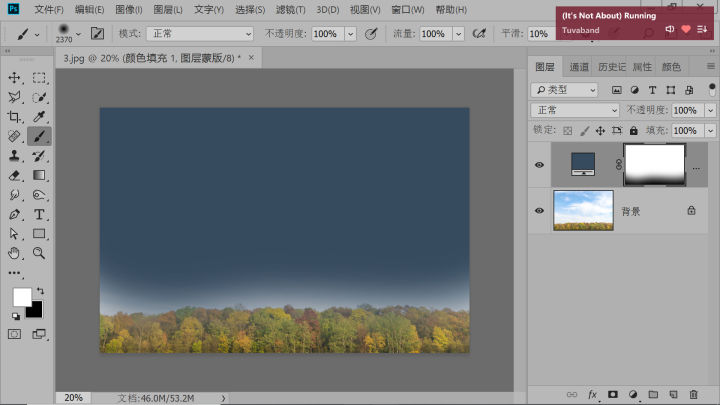720x405 pixels.
Task: Pick the Eraser tool
Action: pos(15,175)
